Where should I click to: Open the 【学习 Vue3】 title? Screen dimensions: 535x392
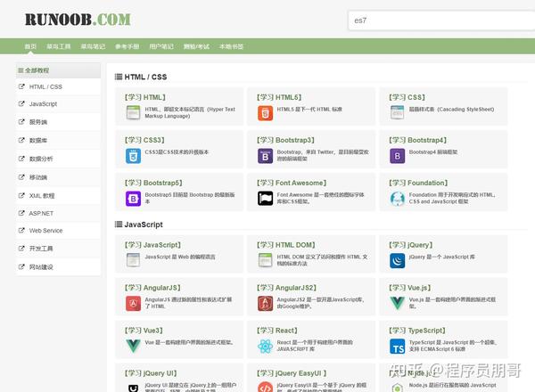144,331
